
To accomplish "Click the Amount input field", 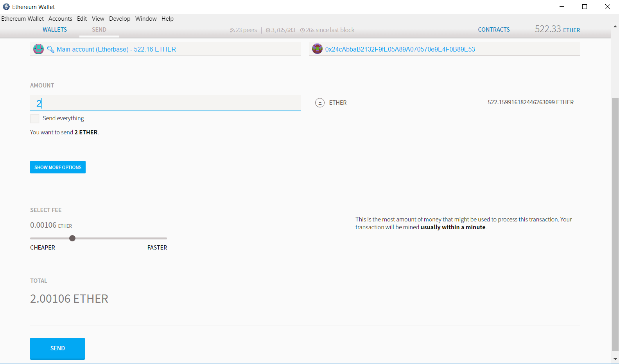I will 165,103.
